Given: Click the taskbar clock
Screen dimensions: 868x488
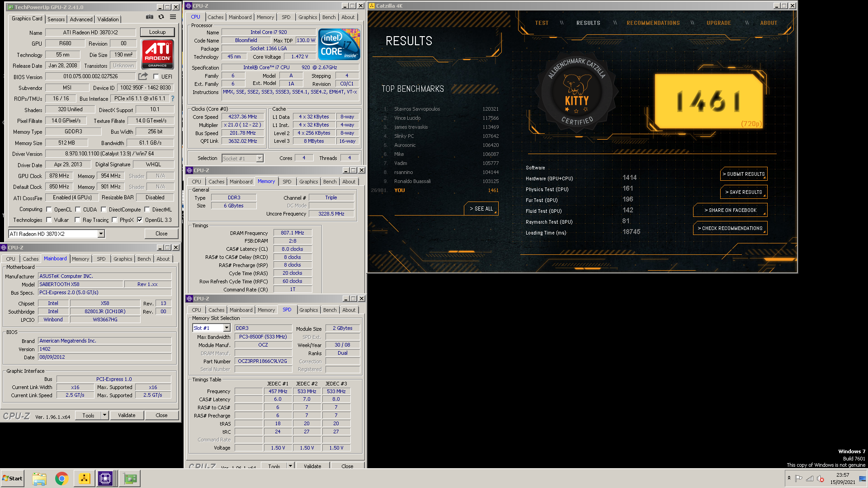Looking at the screenshot, I should tap(843, 479).
